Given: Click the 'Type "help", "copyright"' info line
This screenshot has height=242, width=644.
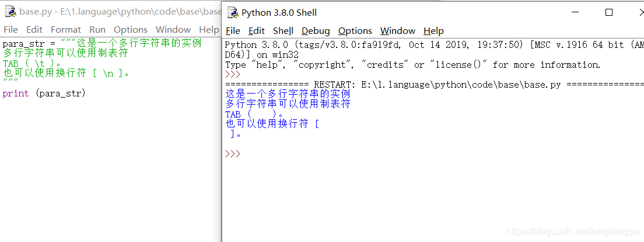Looking at the screenshot, I should (x=413, y=65).
